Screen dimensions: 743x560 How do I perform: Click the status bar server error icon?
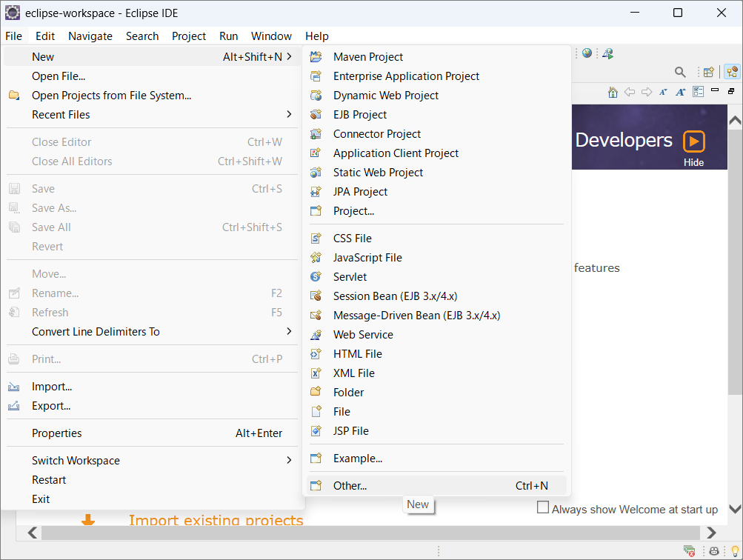point(689,551)
